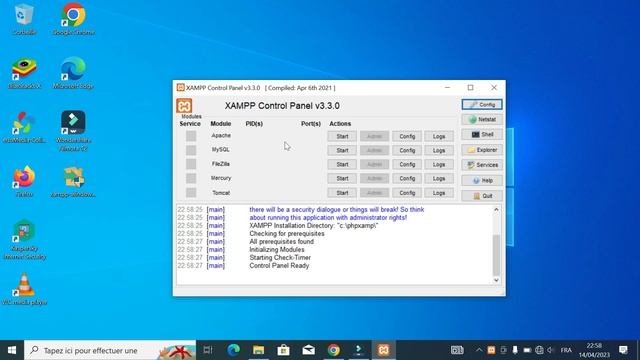The image size is (640, 360).
Task: Select the 'All prerequisites found' log line
Action: [x=282, y=242]
